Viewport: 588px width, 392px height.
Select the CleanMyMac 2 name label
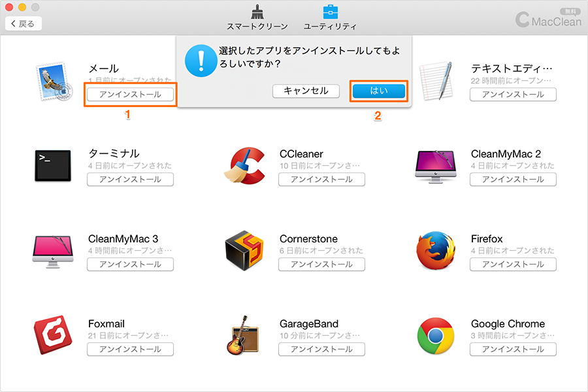click(506, 154)
